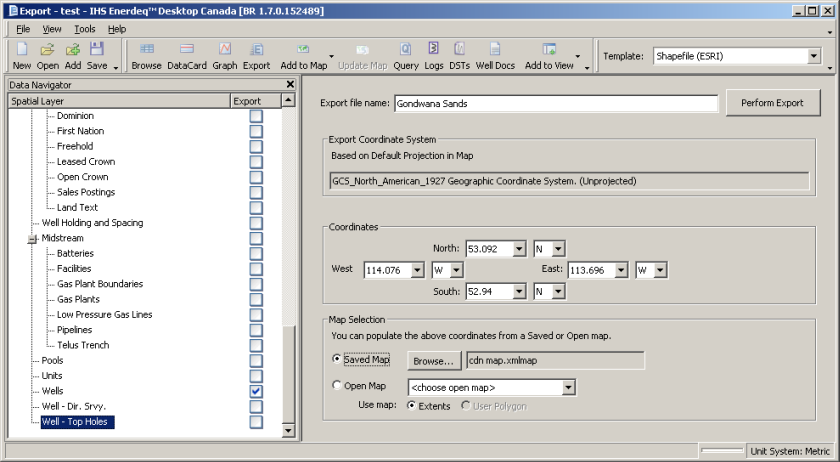Select the Gas Plants tree item

(x=78, y=299)
